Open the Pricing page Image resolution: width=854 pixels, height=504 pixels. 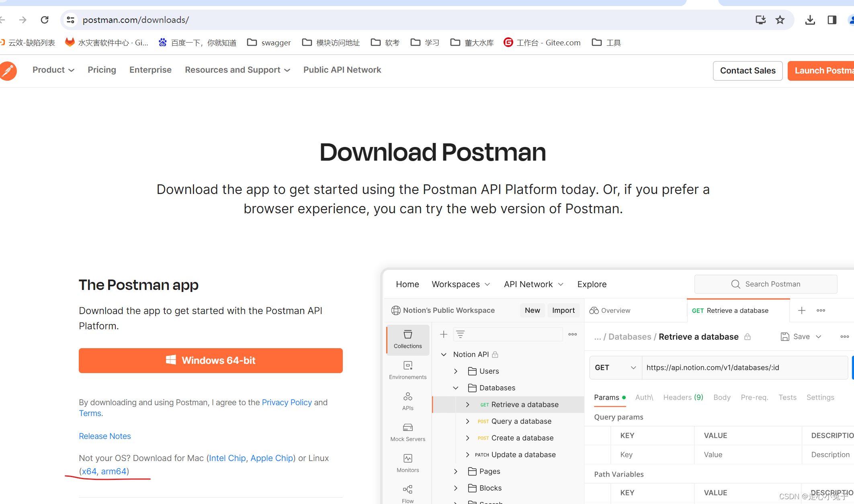102,70
